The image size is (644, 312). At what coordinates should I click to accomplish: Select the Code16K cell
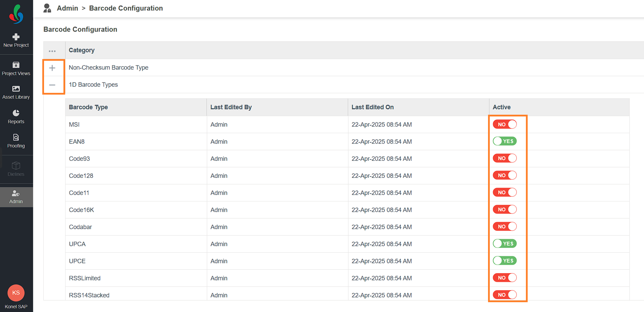tap(136, 210)
